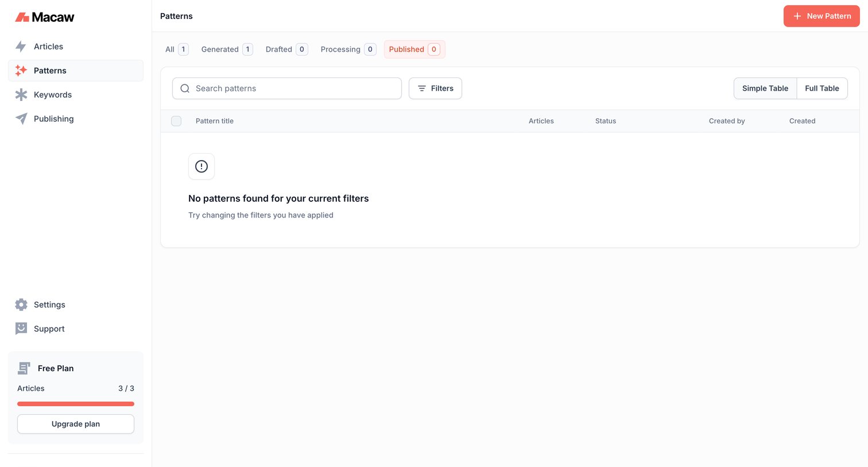Open the Keywords section
Image resolution: width=868 pixels, height=467 pixels.
(x=76, y=95)
